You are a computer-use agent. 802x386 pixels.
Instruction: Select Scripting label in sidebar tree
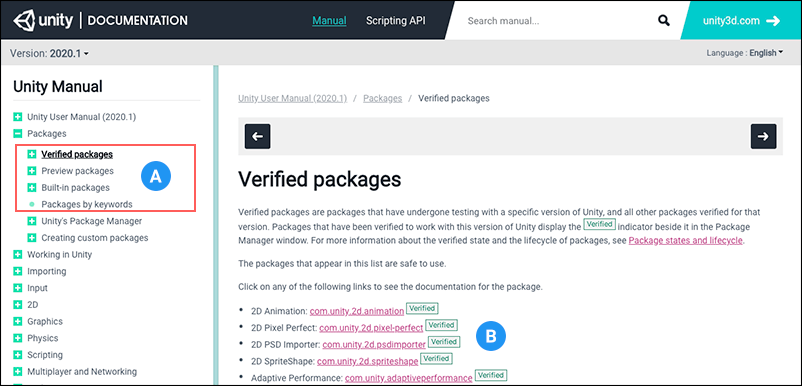(45, 355)
